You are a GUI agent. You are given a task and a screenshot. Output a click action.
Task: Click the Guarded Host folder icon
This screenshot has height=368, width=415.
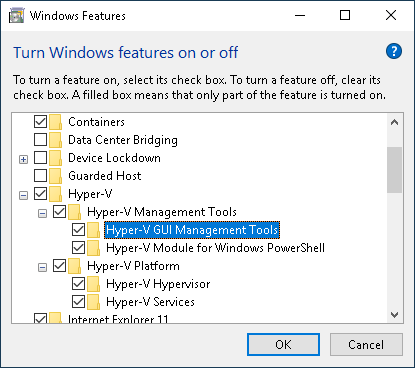click(56, 176)
